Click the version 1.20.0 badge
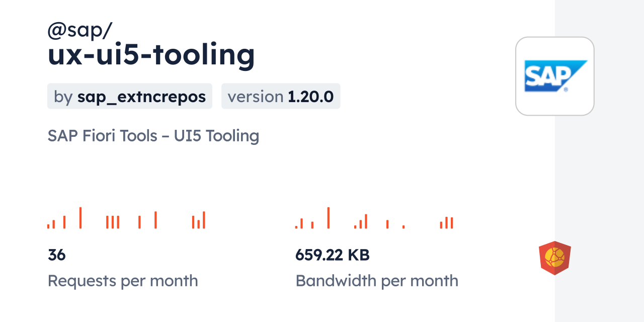 coord(281,97)
